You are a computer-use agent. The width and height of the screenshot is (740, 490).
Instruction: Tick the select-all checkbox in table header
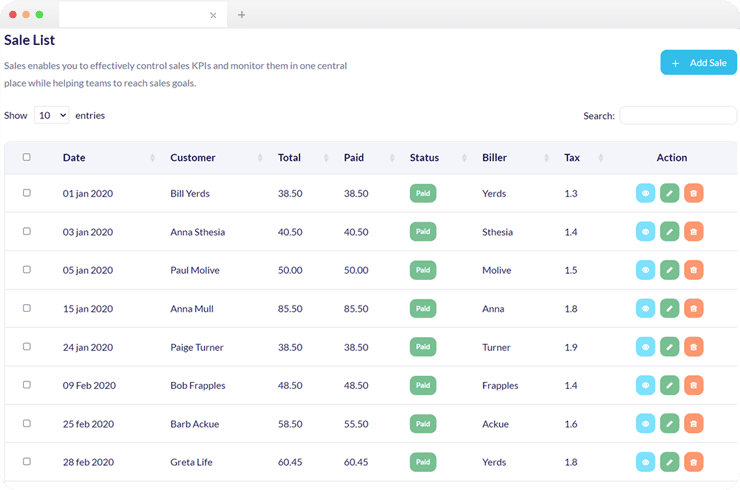[x=27, y=157]
